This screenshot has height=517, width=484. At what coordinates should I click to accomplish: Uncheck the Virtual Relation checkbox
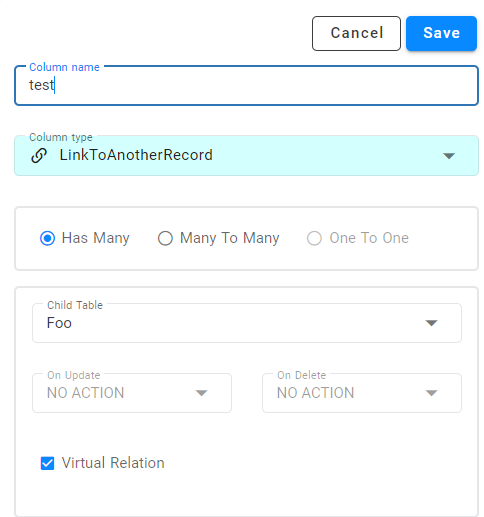coord(47,463)
